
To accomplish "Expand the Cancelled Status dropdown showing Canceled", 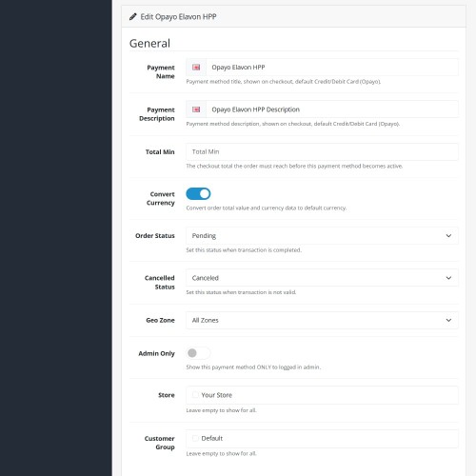I will tap(322, 278).
